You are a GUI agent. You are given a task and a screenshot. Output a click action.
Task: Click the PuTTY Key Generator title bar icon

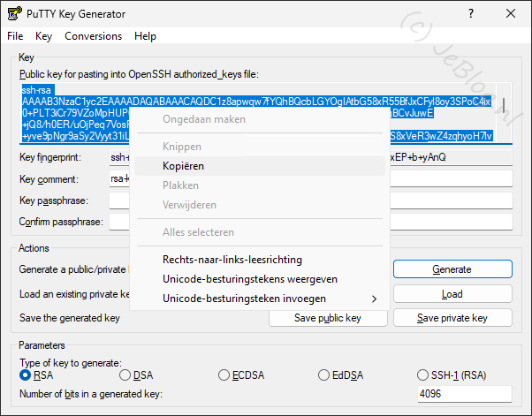tap(12, 14)
